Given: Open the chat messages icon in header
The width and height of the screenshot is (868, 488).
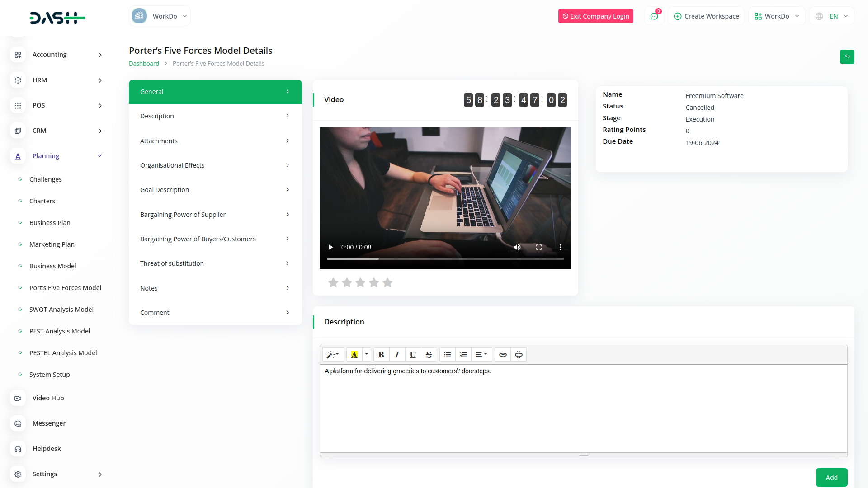Looking at the screenshot, I should pyautogui.click(x=654, y=16).
